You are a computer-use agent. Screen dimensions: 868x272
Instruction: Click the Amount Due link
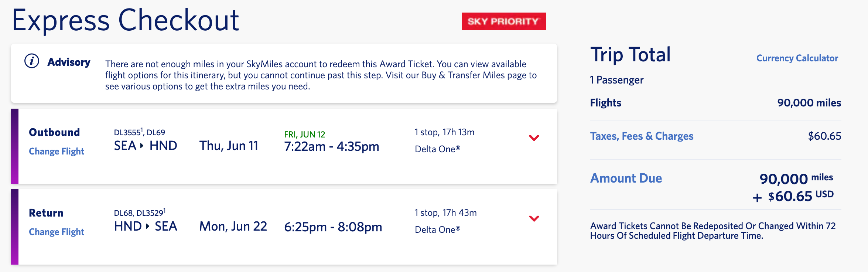coord(626,178)
